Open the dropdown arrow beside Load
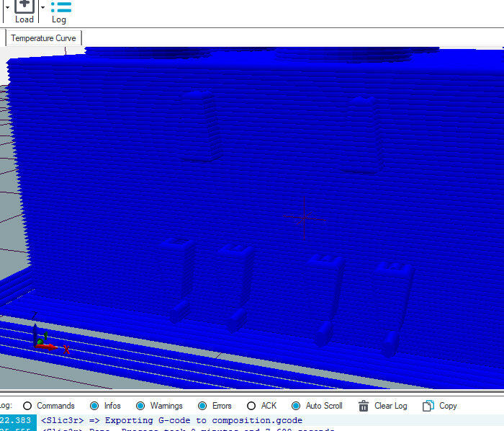Screen dimensions: 504x431 pyautogui.click(x=42, y=8)
